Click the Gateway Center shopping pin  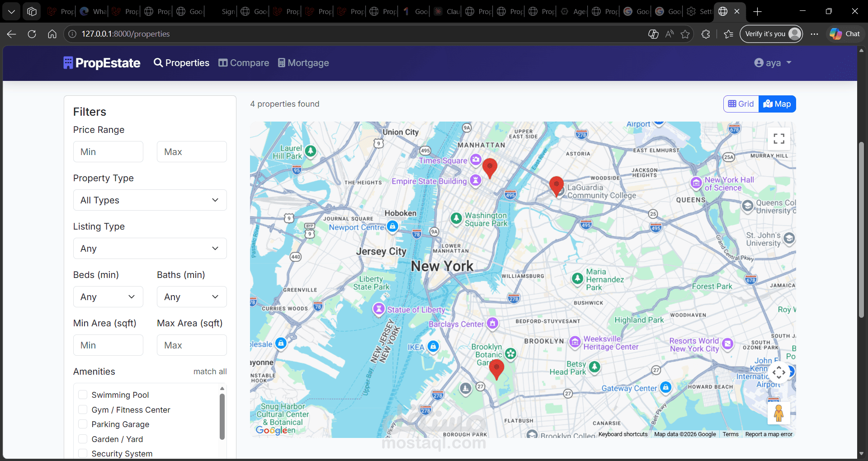665,387
